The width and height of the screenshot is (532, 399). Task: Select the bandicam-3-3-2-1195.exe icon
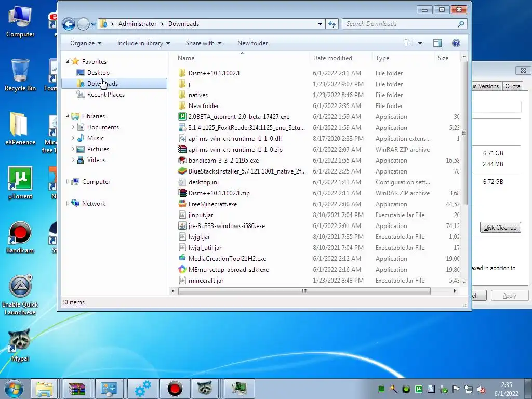coord(182,160)
